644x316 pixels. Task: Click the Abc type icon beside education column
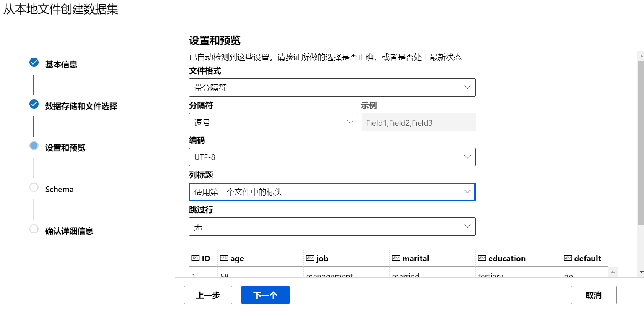(x=482, y=258)
